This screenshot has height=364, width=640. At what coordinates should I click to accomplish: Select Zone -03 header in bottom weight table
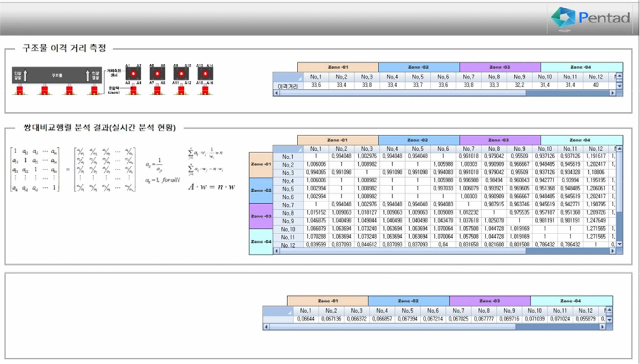coord(490,301)
